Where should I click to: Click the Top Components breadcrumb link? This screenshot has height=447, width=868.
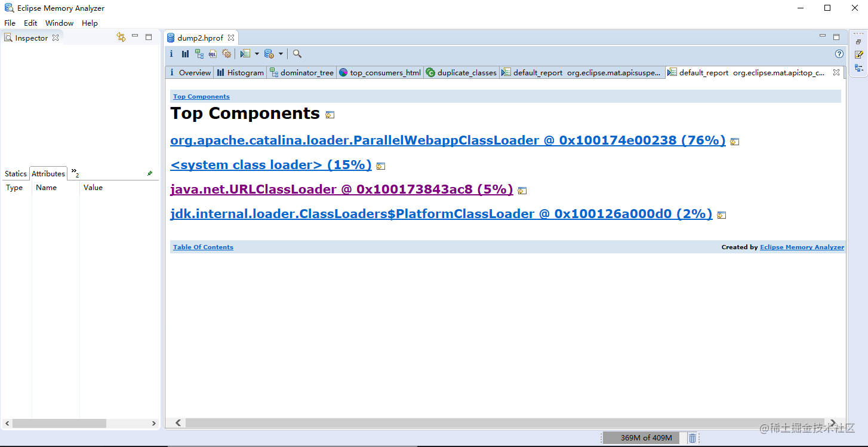click(201, 97)
